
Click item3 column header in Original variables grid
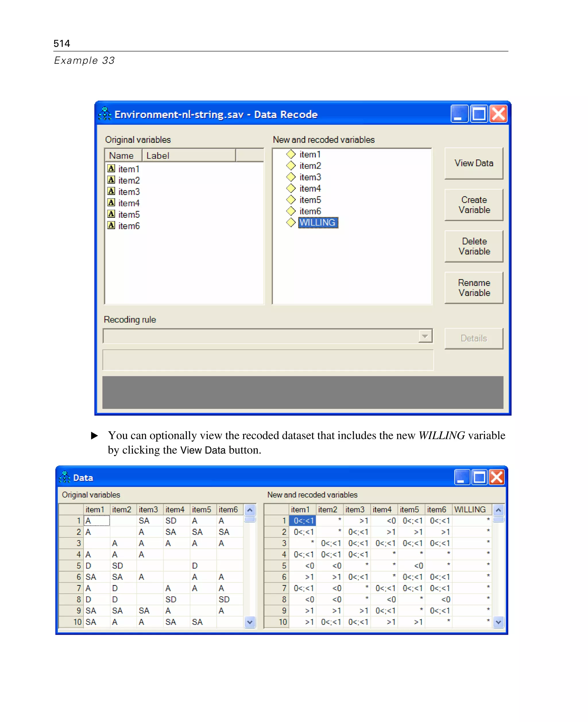pos(150,509)
